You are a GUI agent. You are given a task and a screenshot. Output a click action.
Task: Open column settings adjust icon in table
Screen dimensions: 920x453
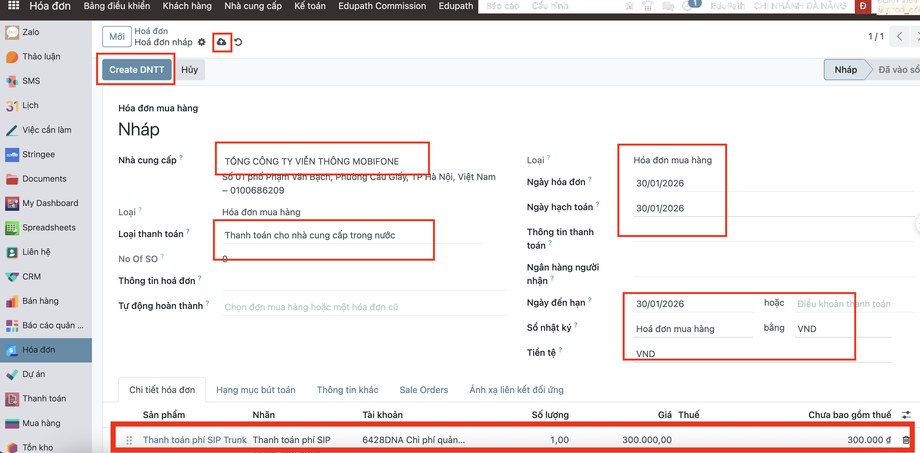click(906, 415)
